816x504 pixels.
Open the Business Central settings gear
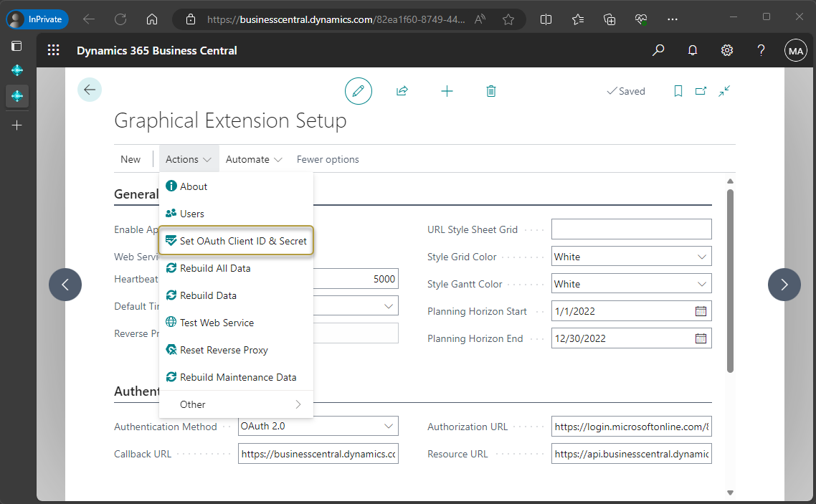pyautogui.click(x=727, y=50)
